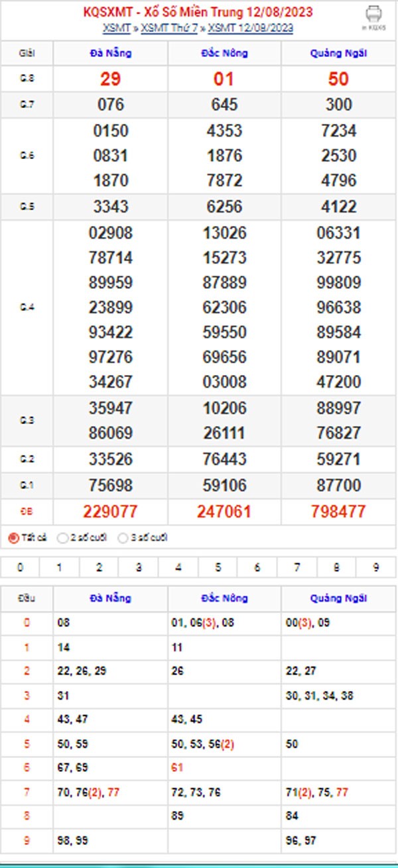
Task: Click Quảng Ngãi header in results table
Action: (338, 53)
